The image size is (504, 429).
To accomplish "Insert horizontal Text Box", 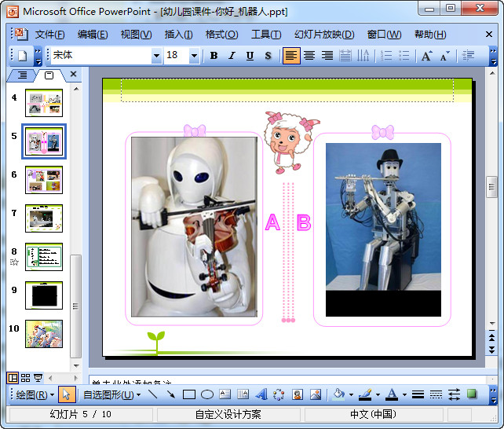I will 225,394.
